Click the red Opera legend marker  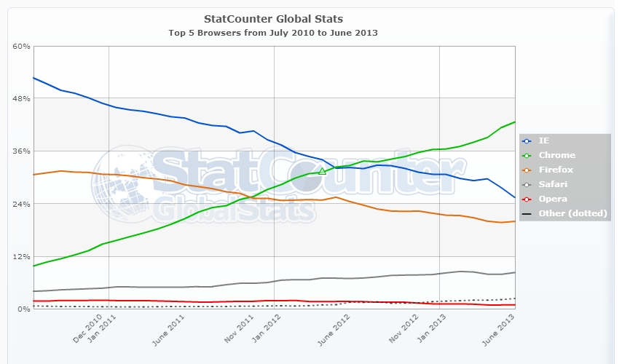point(527,199)
